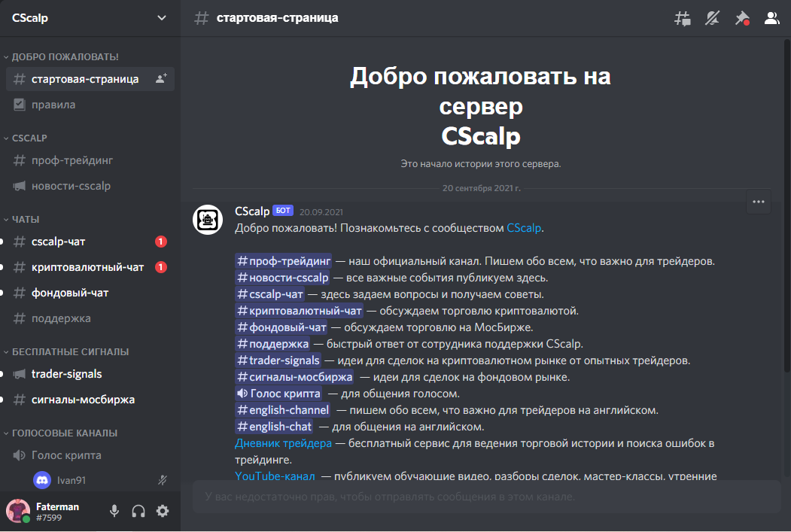
Task: Click #english-chat mention in message
Action: pos(274,427)
